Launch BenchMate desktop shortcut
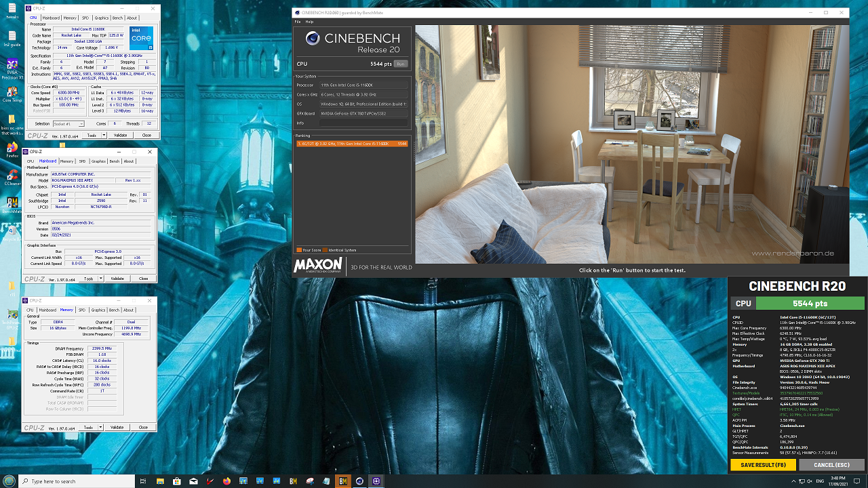Screen dimensions: 868x488 pos(12,205)
